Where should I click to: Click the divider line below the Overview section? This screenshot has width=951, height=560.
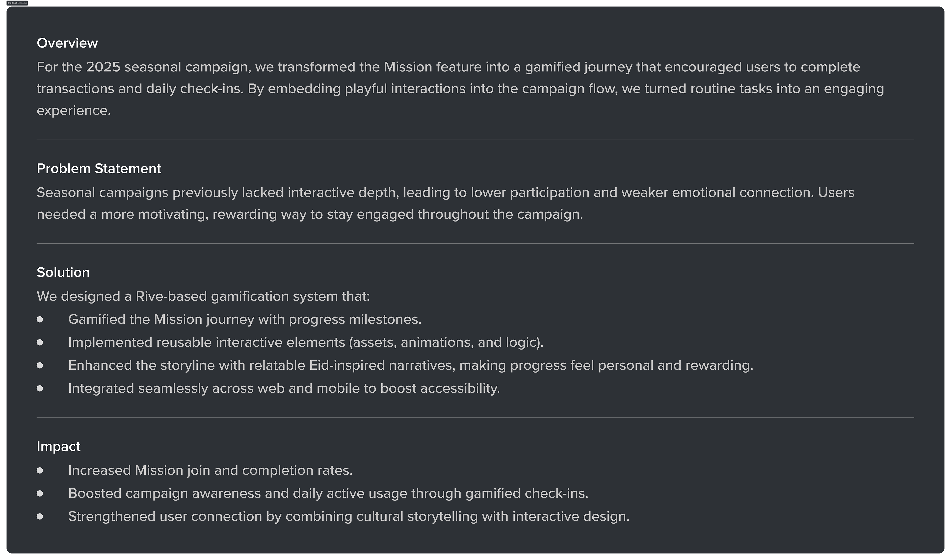(x=475, y=140)
